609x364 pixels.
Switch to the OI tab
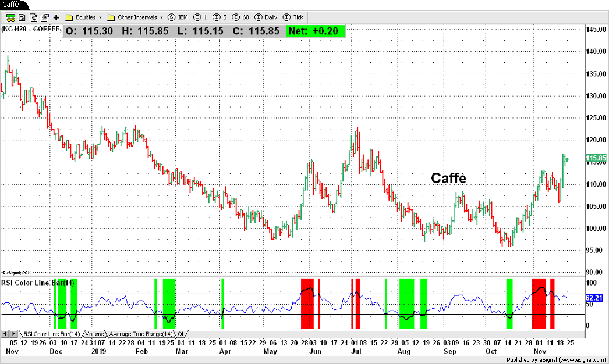pos(180,334)
